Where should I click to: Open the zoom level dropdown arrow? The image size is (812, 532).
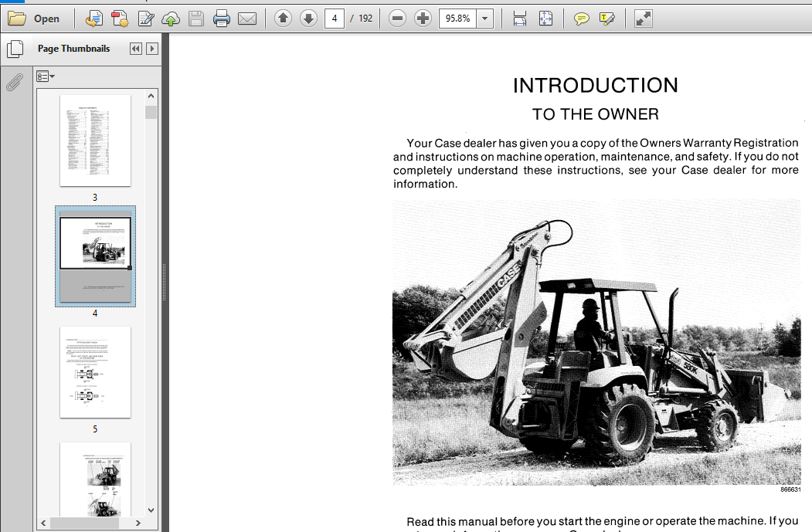[484, 19]
